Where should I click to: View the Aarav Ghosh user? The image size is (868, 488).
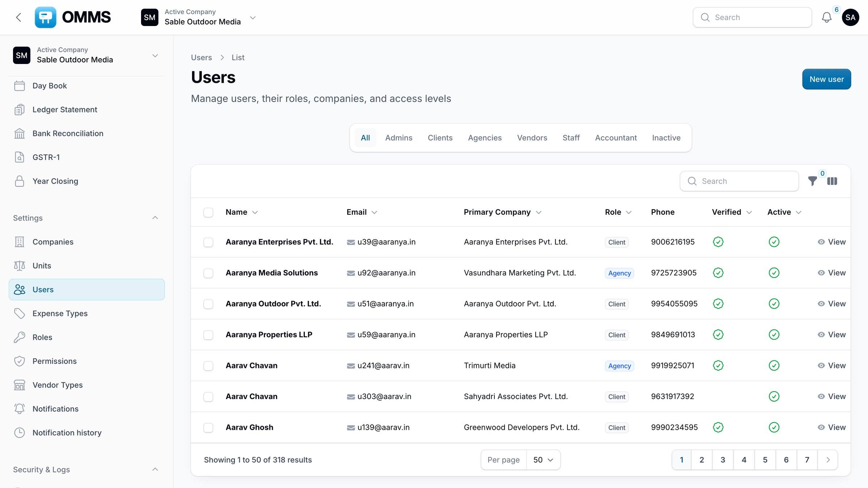pos(831,427)
